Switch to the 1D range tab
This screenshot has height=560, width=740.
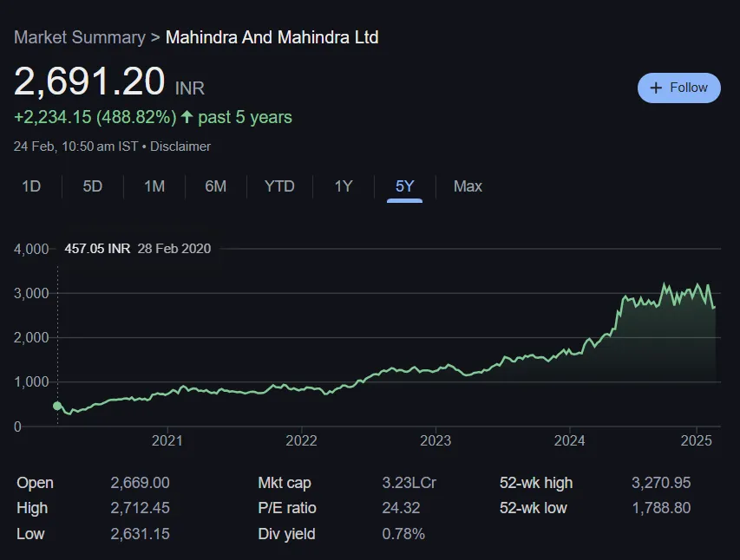pos(31,186)
